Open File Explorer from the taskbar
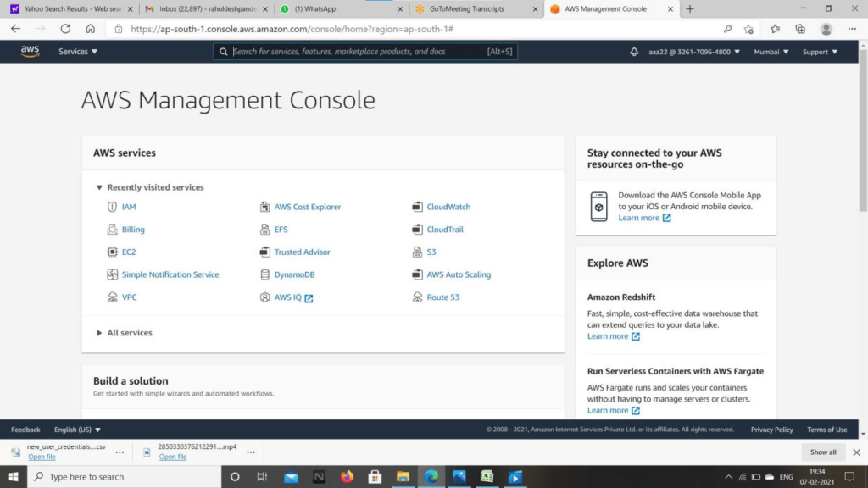 [x=403, y=476]
